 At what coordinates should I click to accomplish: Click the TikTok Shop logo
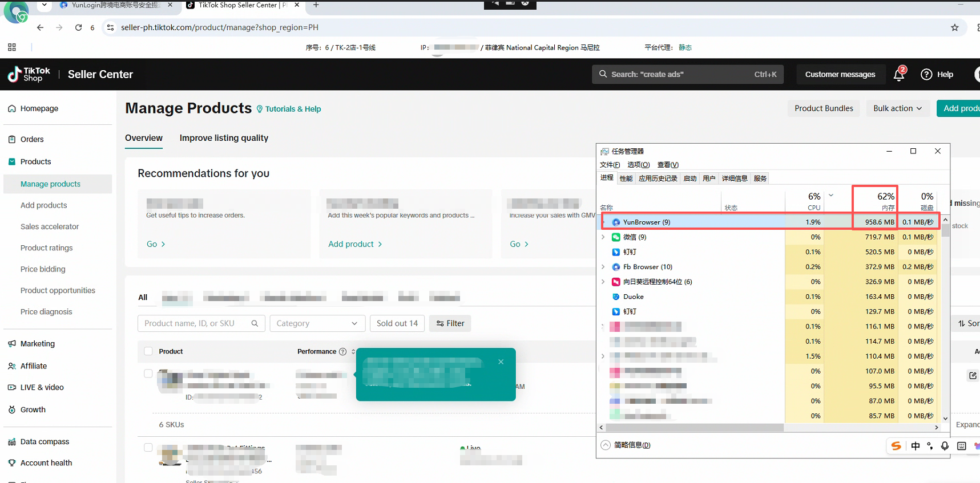coord(29,74)
